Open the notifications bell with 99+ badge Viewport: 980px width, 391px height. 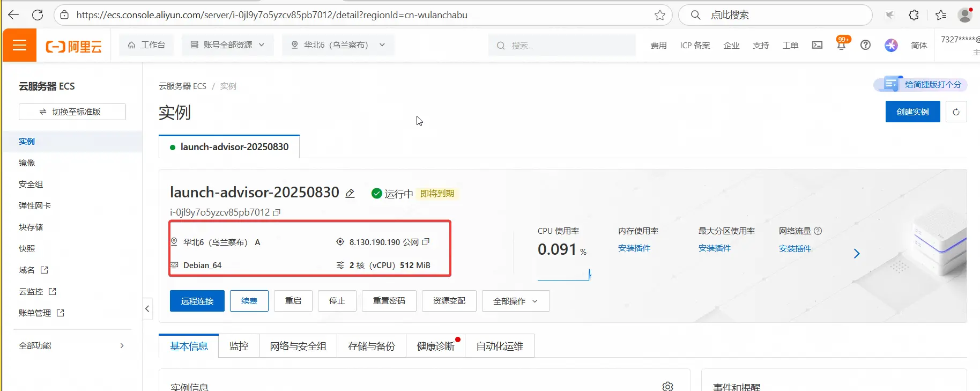(841, 46)
